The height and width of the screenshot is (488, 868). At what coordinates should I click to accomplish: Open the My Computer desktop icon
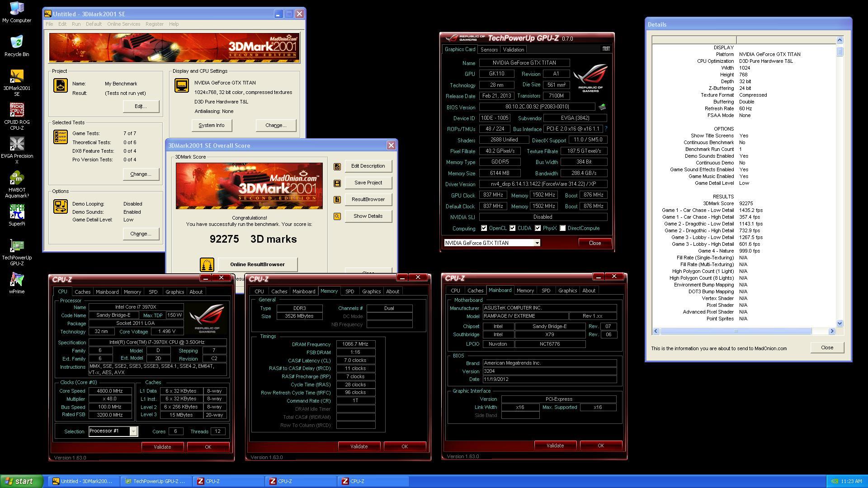(x=17, y=12)
